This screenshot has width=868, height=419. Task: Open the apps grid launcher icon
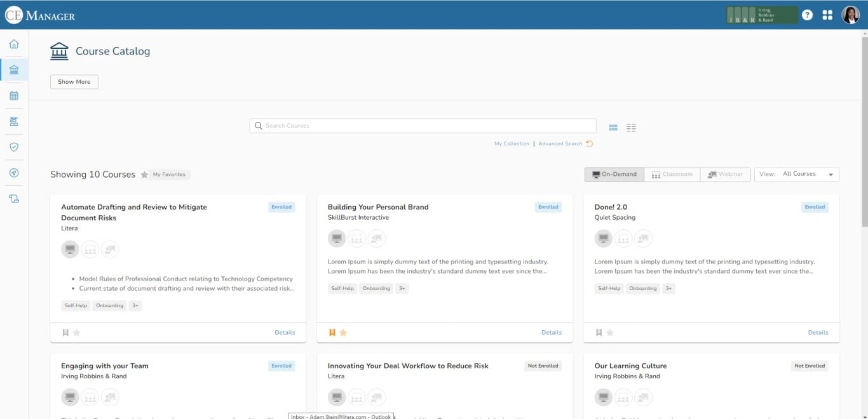pyautogui.click(x=827, y=15)
